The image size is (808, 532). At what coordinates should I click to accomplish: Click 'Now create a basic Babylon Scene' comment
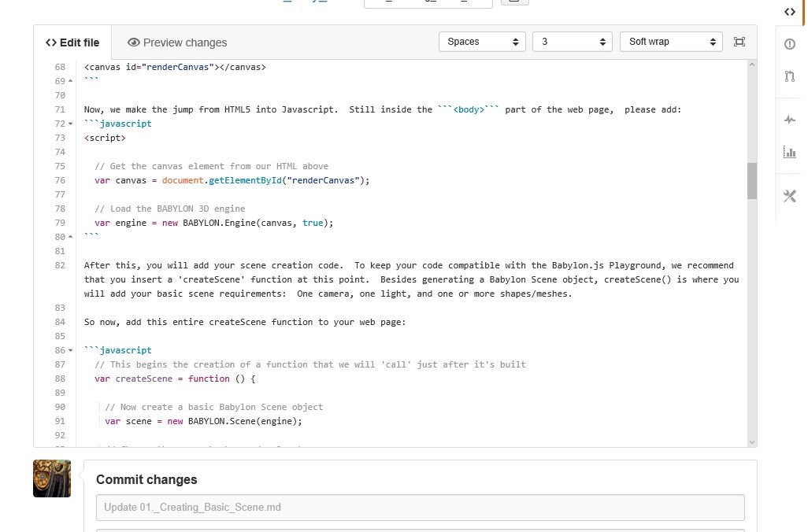click(214, 407)
